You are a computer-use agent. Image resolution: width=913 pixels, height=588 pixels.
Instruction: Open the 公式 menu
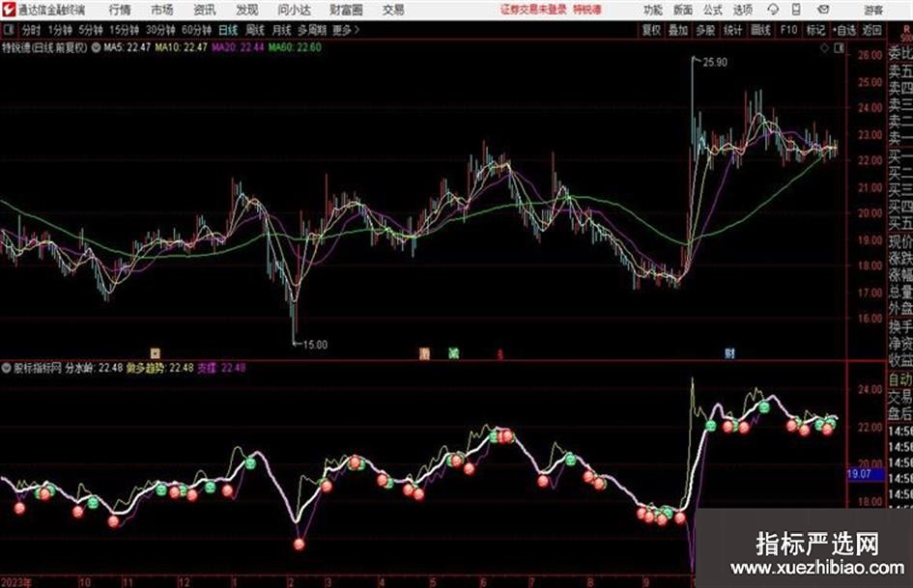(713, 10)
